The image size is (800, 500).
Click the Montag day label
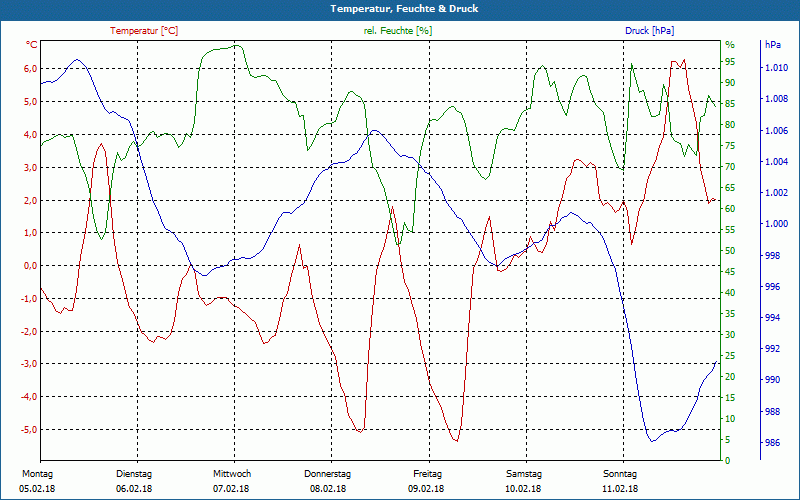coord(37,474)
